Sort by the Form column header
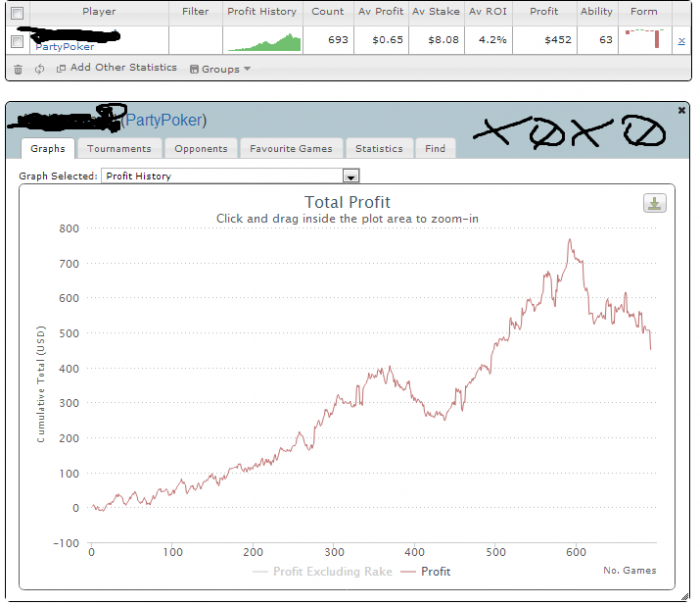 (644, 12)
